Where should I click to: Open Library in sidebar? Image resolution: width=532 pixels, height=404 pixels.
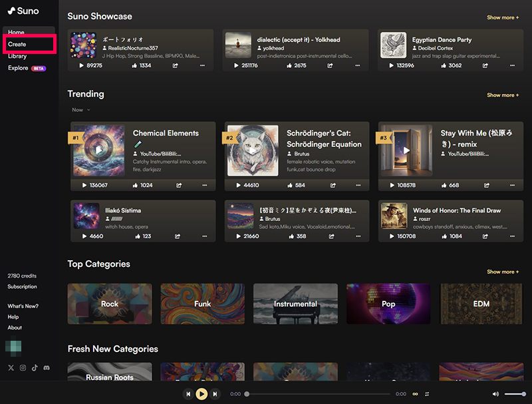pos(17,57)
